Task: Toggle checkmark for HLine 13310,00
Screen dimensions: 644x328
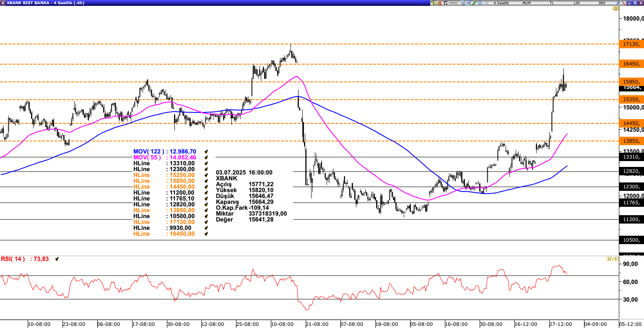Action: [x=206, y=163]
